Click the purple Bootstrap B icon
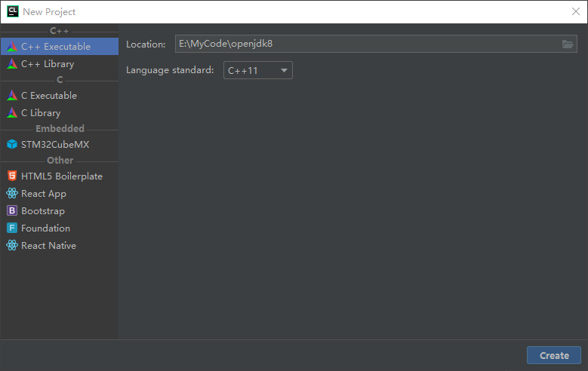The image size is (588, 371). pos(12,210)
